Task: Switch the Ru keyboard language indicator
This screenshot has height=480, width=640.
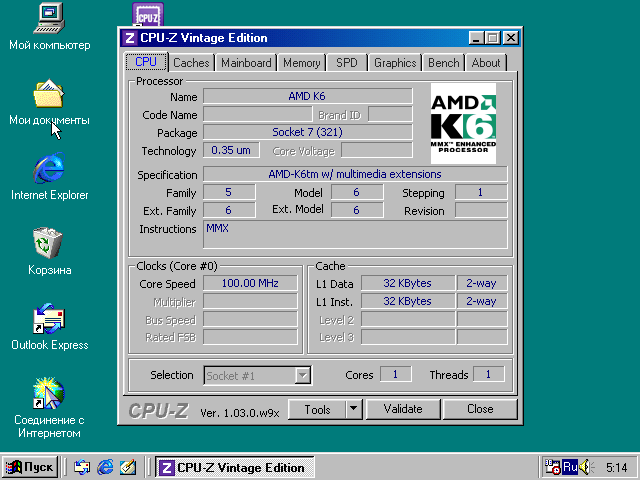Action: tap(570, 467)
